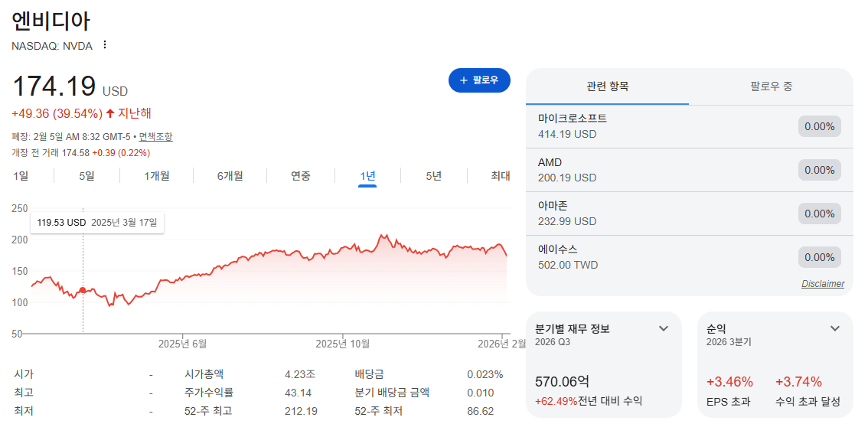This screenshot has height=424, width=868.
Task: Open the 마이크로소프트 related stock row
Action: coord(689,126)
